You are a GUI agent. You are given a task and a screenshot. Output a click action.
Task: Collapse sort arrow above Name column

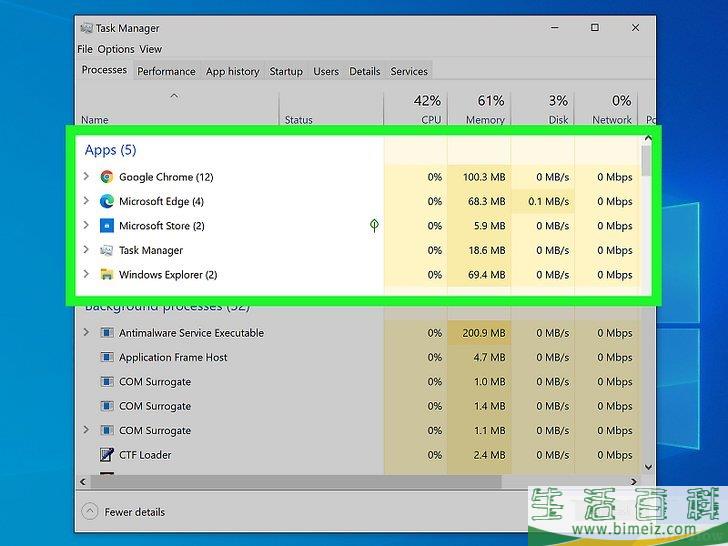(174, 96)
